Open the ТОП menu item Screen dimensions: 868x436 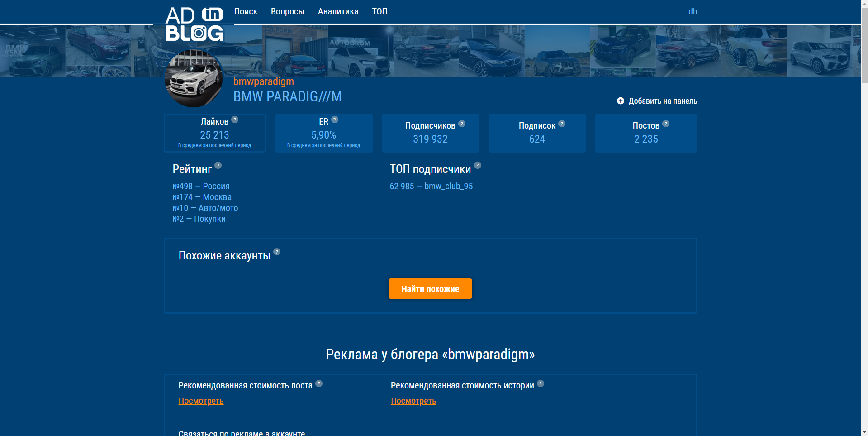379,11
